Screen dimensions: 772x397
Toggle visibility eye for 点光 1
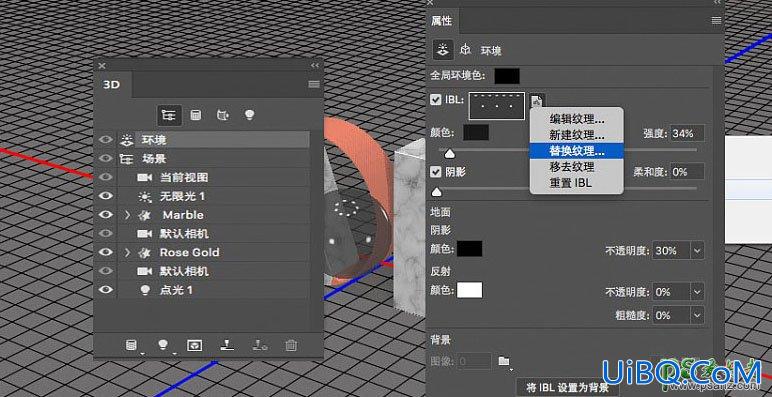tap(105, 290)
